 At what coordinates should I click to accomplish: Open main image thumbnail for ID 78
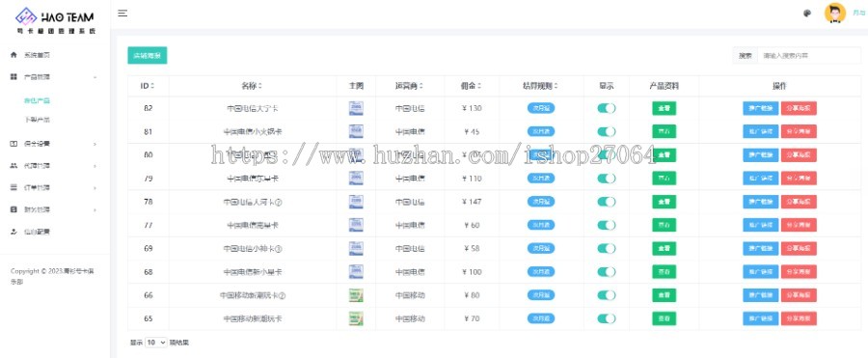[356, 202]
